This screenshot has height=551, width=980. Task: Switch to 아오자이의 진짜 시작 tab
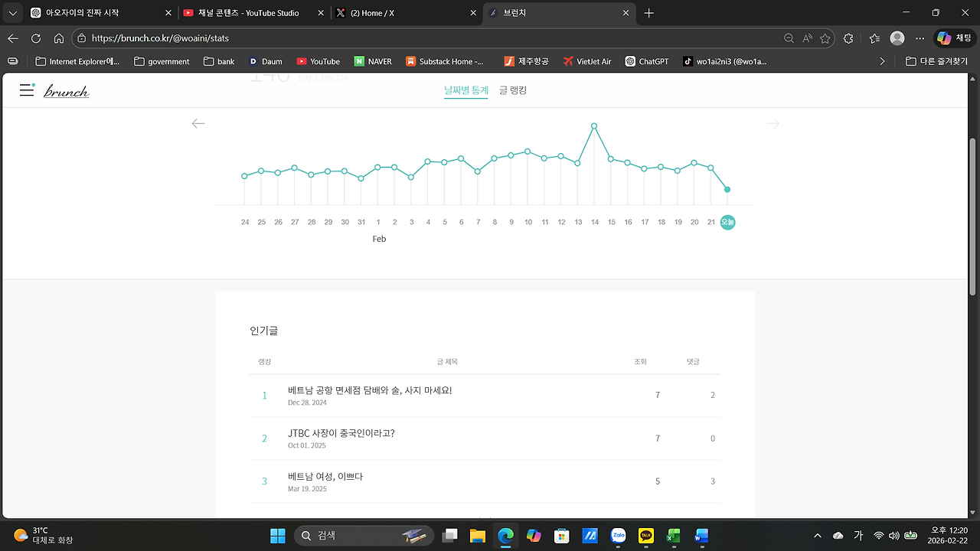[x=101, y=13]
